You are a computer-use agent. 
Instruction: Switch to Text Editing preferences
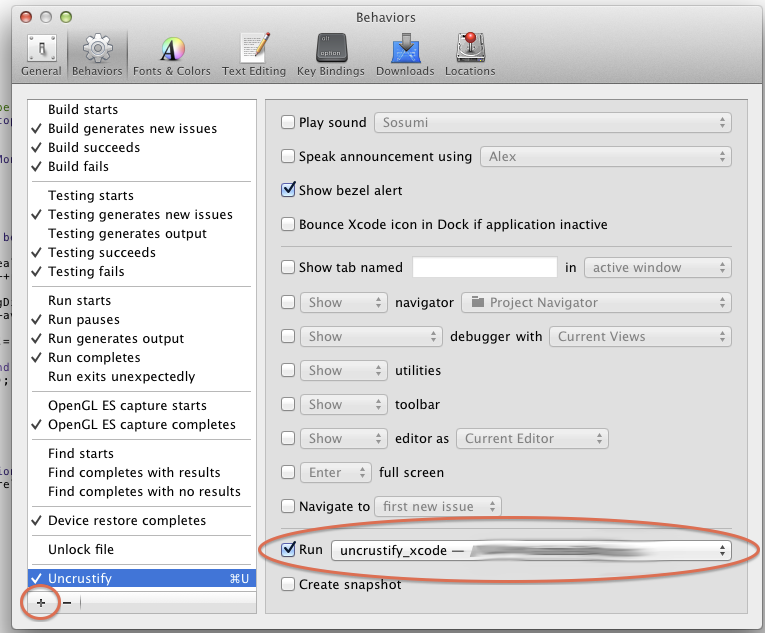(254, 54)
